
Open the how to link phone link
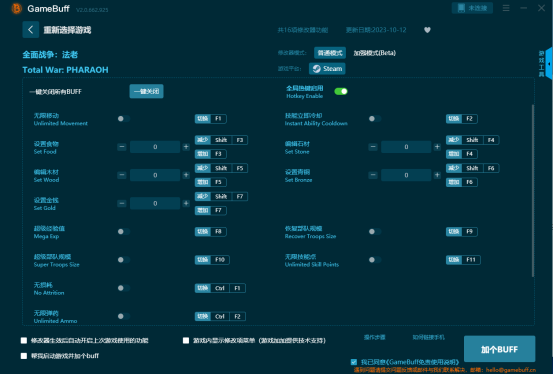click(x=428, y=337)
